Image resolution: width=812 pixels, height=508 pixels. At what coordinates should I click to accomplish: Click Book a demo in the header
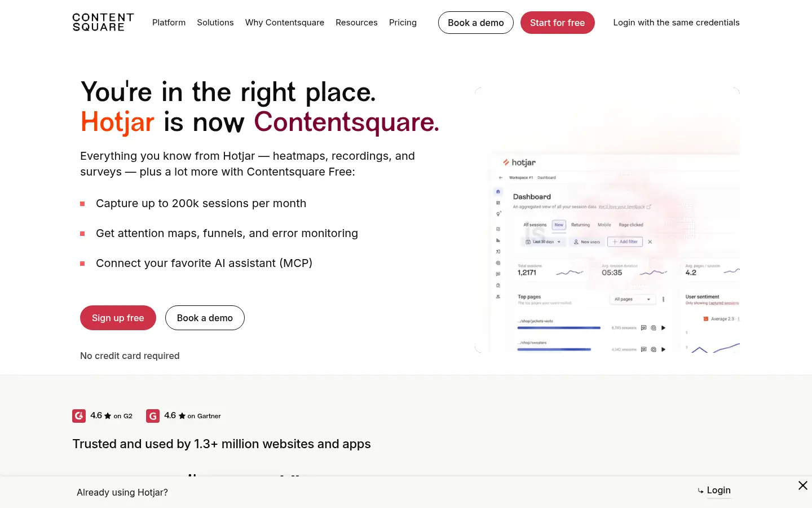point(476,23)
